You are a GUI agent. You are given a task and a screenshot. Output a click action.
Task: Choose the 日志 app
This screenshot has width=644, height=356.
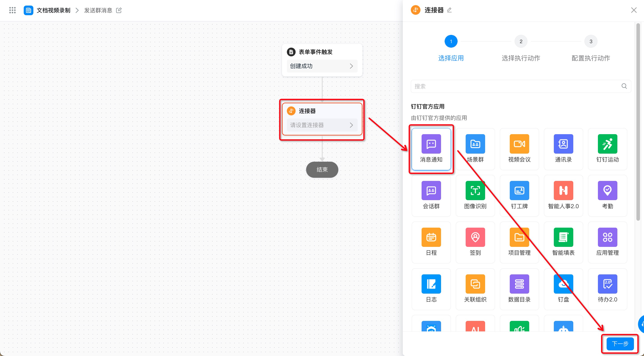coord(431,289)
